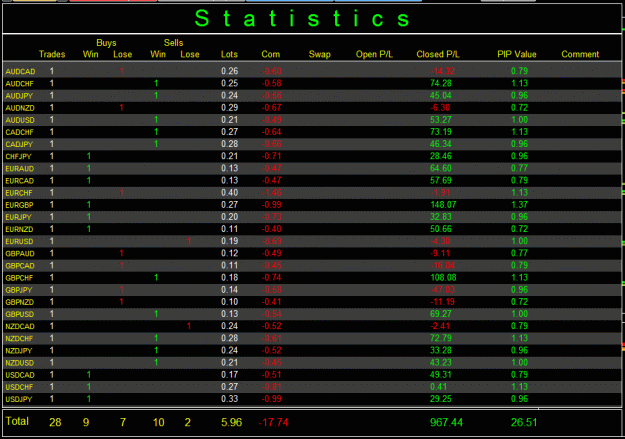The width and height of the screenshot is (625, 439).
Task: Select the EURJPY symbol row
Action: [312, 217]
